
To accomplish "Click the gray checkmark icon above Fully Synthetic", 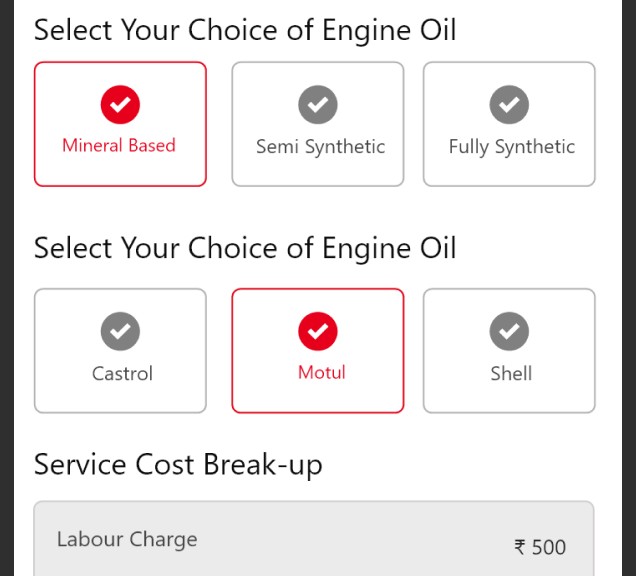I will click(509, 105).
